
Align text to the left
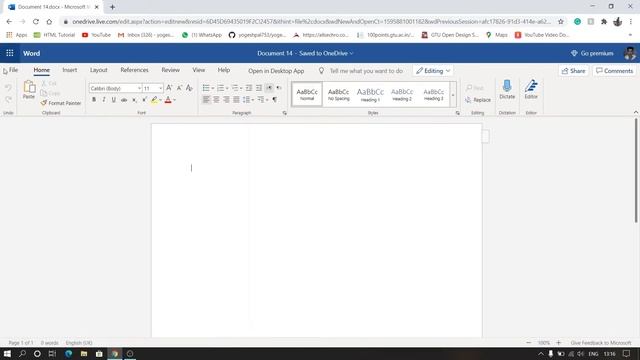pyautogui.click(x=206, y=100)
